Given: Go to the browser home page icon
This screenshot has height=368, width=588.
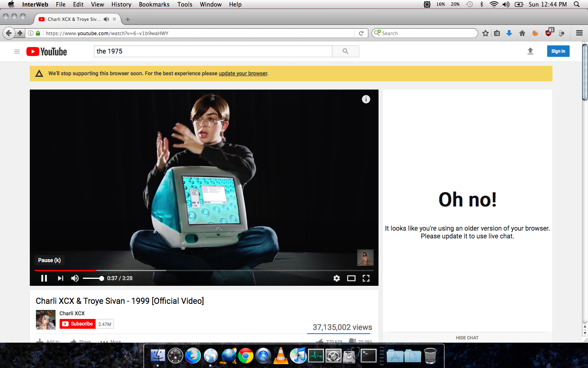Looking at the screenshot, I should pyautogui.click(x=522, y=33).
